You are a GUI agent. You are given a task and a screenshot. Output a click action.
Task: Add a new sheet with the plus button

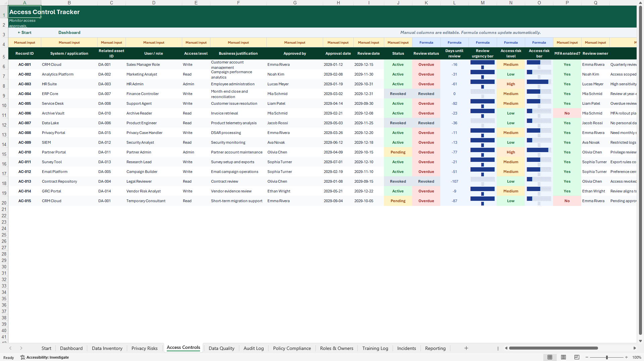pyautogui.click(x=466, y=348)
